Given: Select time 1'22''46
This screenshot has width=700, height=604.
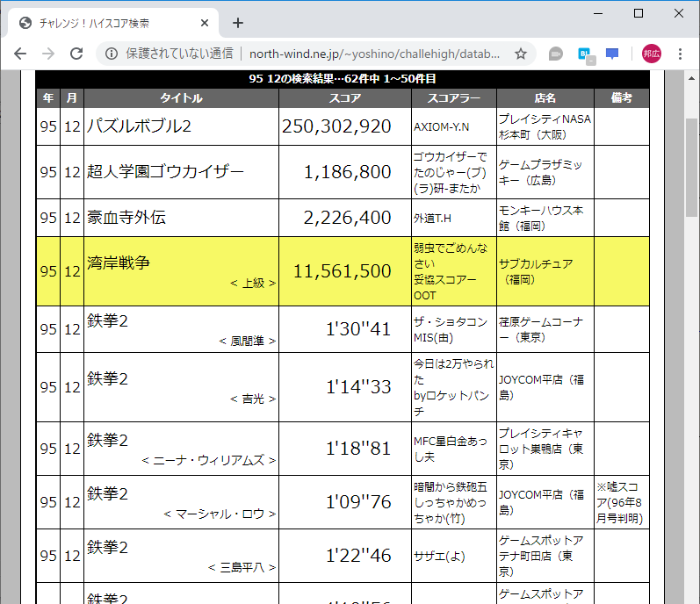Looking at the screenshot, I should pyautogui.click(x=358, y=556).
